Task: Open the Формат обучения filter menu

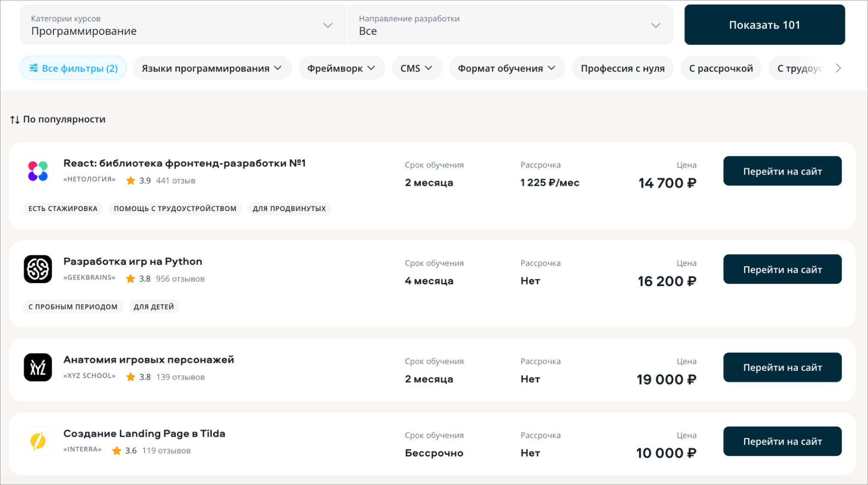Action: click(507, 68)
